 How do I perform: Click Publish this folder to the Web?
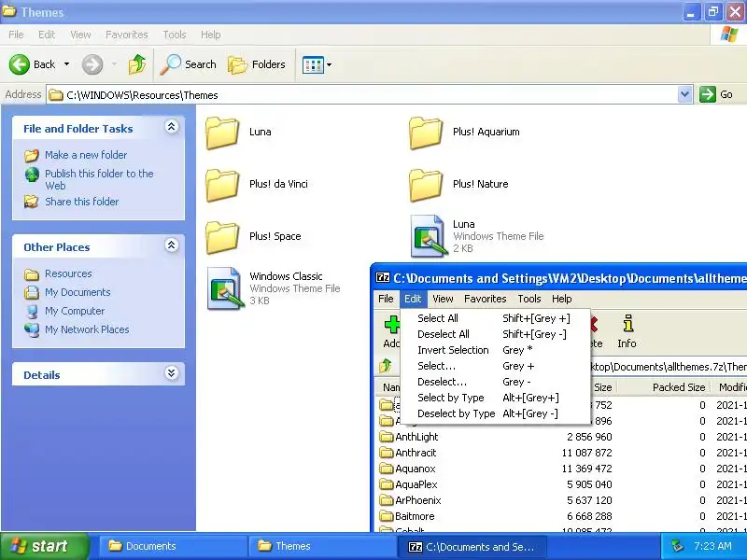[99, 179]
